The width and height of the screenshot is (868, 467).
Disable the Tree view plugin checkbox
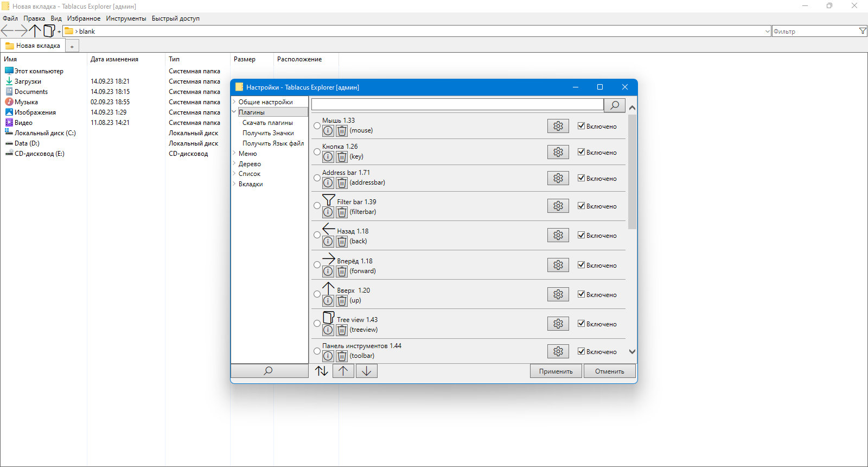(581, 324)
